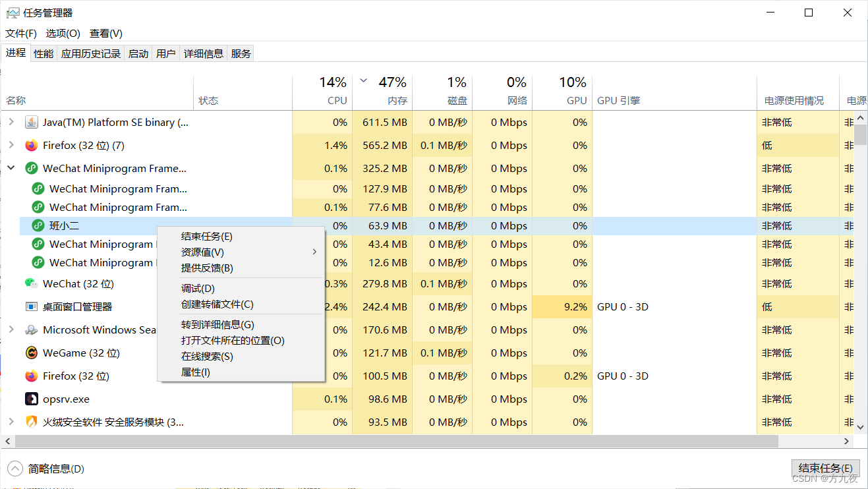
Task: Click the Java Platform SE binary icon
Action: pos(32,123)
